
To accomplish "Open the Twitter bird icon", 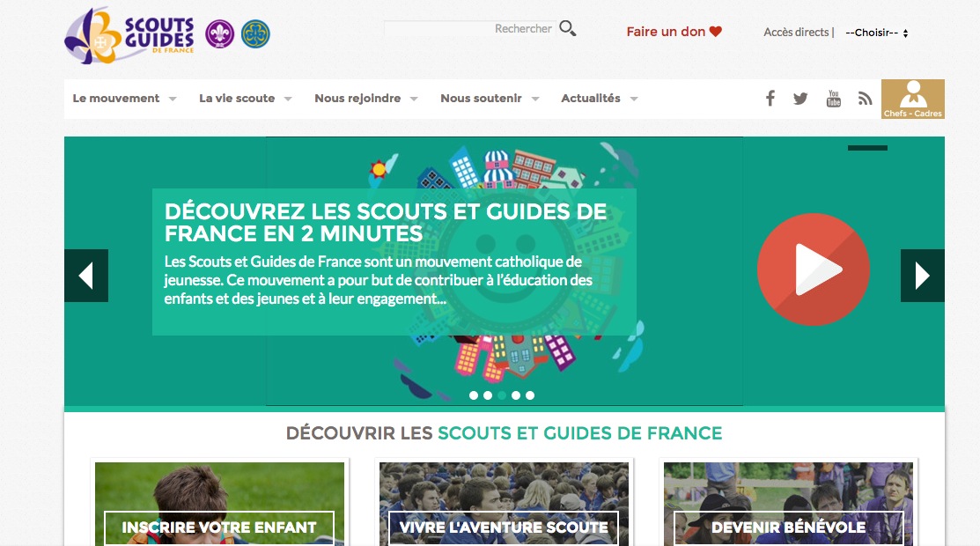I will 800,99.
